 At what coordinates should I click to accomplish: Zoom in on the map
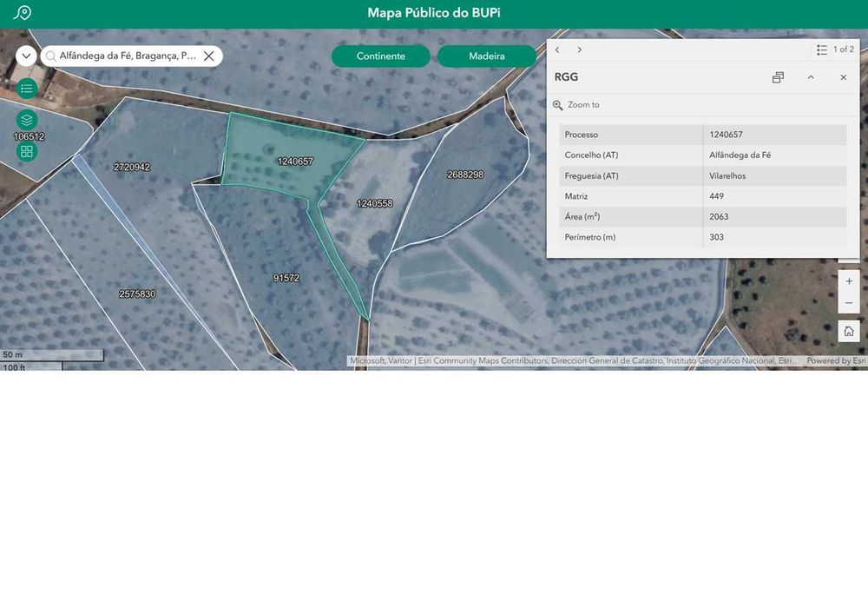coord(849,281)
